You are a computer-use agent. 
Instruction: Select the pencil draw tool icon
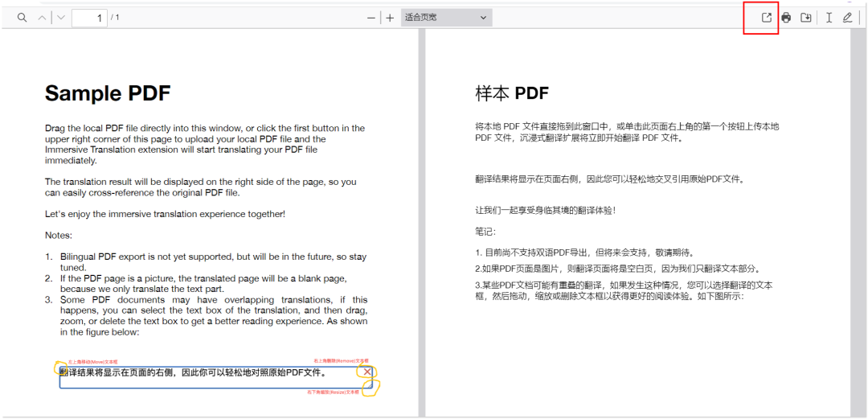point(848,18)
